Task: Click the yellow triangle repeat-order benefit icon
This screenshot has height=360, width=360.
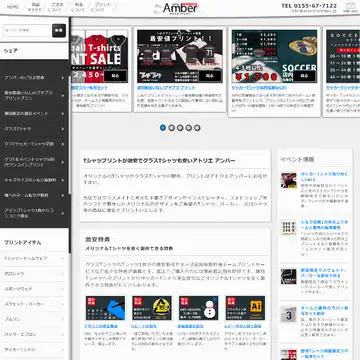Action: (x=152, y=308)
